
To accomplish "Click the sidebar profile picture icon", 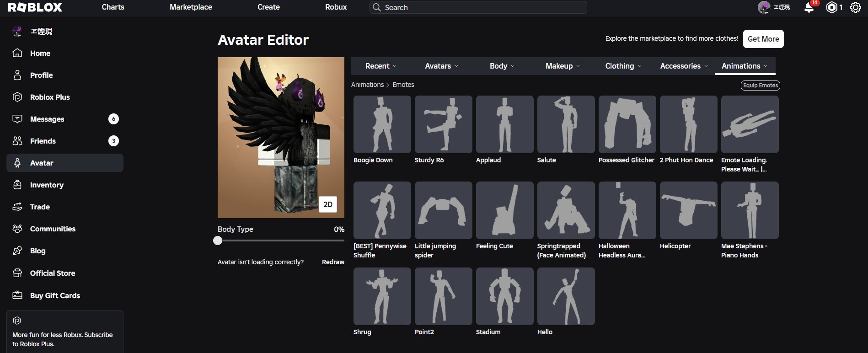I will pyautogui.click(x=17, y=31).
